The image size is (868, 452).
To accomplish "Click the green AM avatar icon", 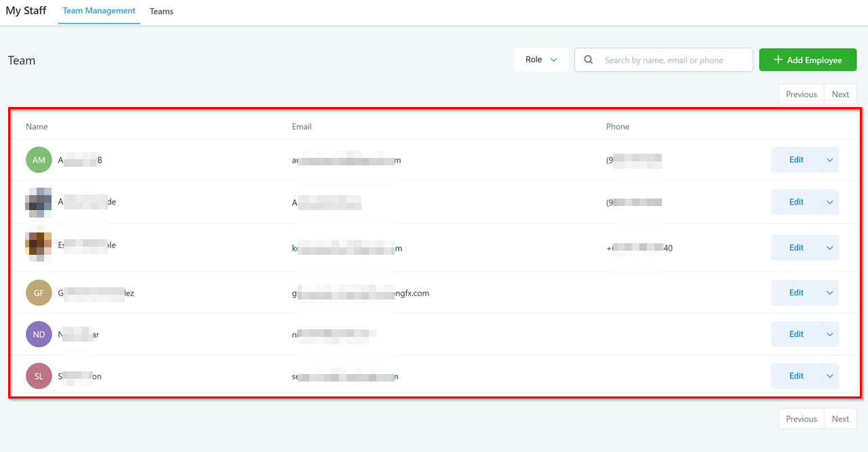I will (x=39, y=160).
